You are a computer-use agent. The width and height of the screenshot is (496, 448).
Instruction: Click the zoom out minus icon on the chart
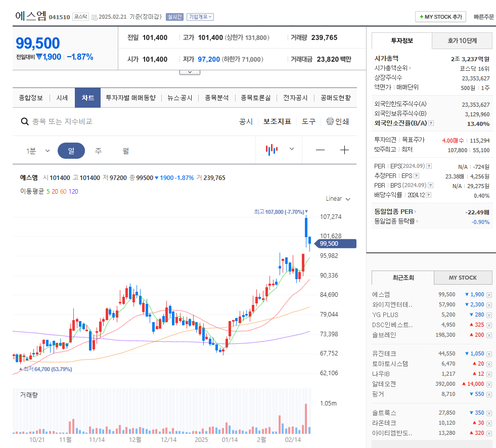click(x=320, y=150)
